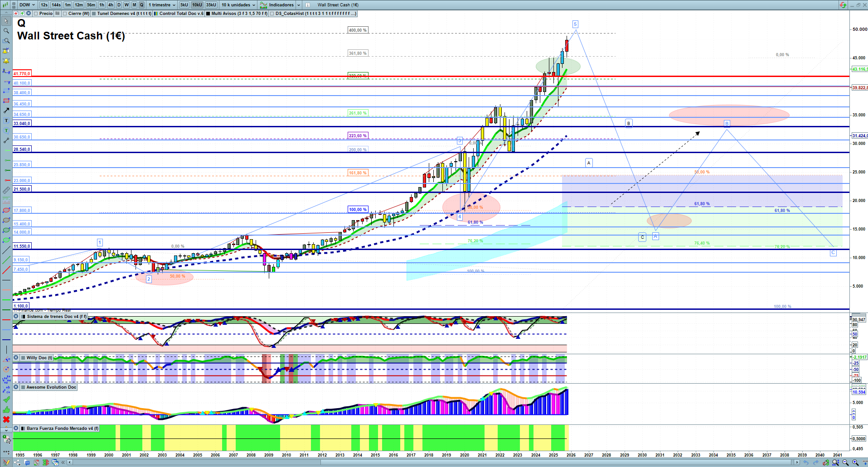Expand the 10 k unidades dropdown

238,5
